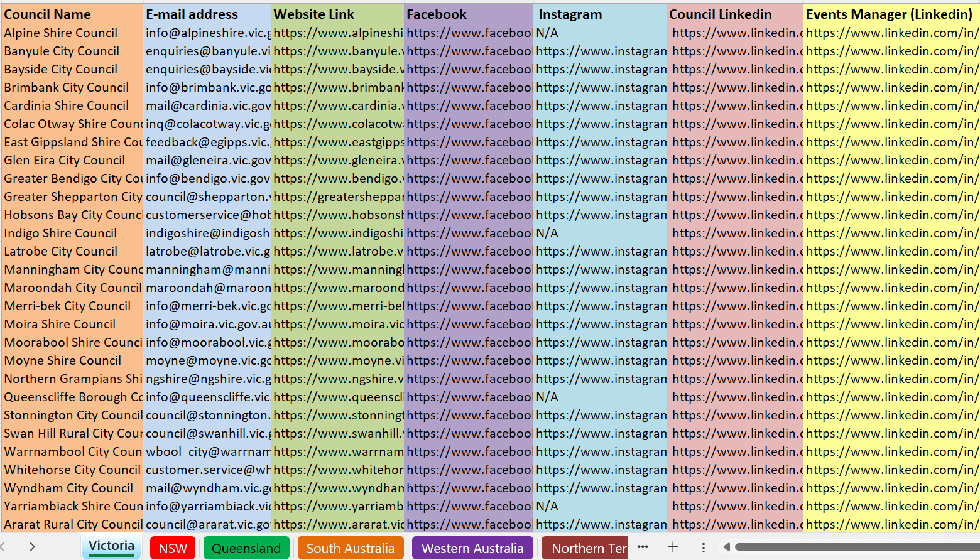This screenshot has height=560, width=980.
Task: Select the Website Link header cell
Action: pyautogui.click(x=338, y=14)
